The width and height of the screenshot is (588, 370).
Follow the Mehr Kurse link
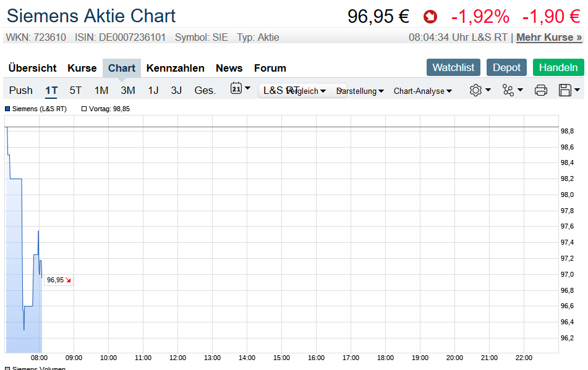click(548, 37)
